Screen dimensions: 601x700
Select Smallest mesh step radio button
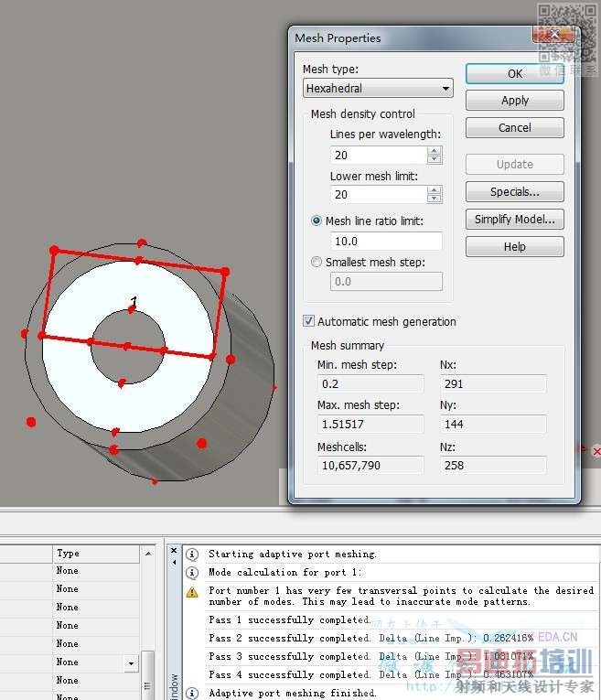click(316, 262)
